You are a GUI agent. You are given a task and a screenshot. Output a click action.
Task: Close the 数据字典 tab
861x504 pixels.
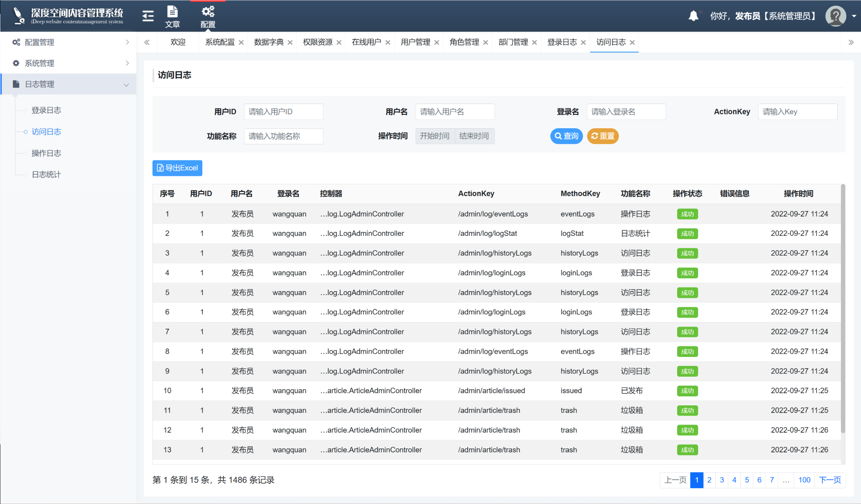[x=290, y=43]
